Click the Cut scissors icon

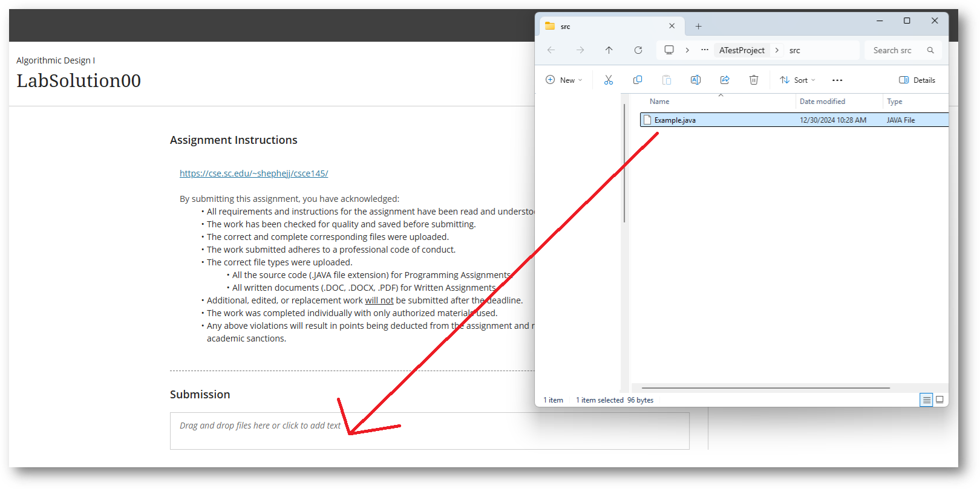608,80
